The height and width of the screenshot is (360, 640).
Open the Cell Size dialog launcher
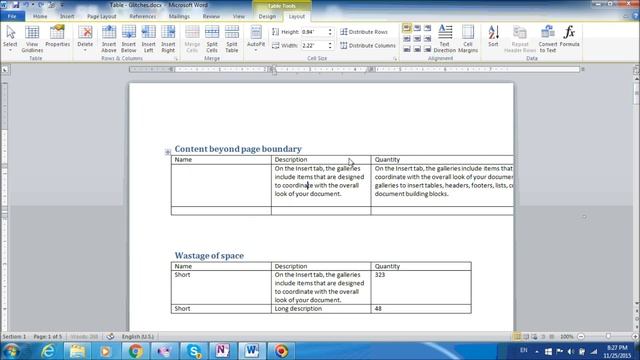[x=395, y=59]
